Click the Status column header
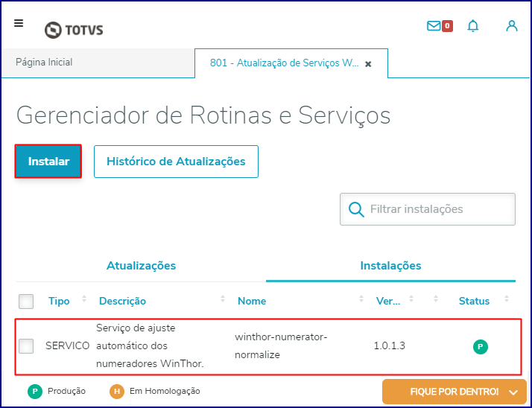This screenshot has height=408, width=532. [x=474, y=302]
